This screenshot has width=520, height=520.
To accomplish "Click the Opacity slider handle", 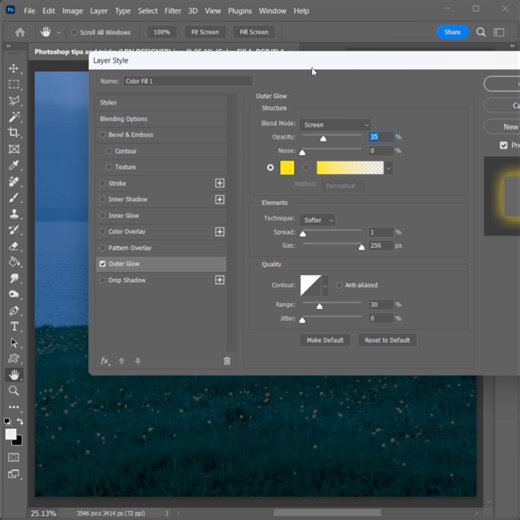I will 323,138.
